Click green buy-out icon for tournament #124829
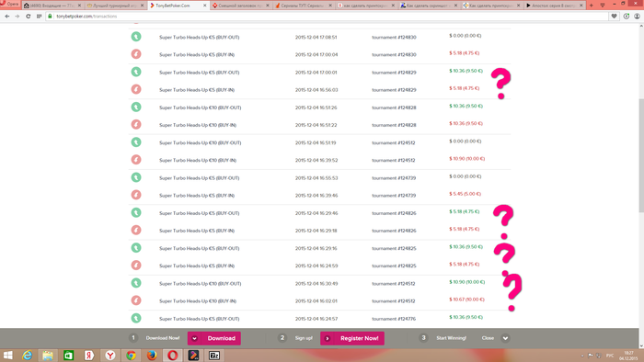Viewport: 644px width, 362px height. coord(136,72)
